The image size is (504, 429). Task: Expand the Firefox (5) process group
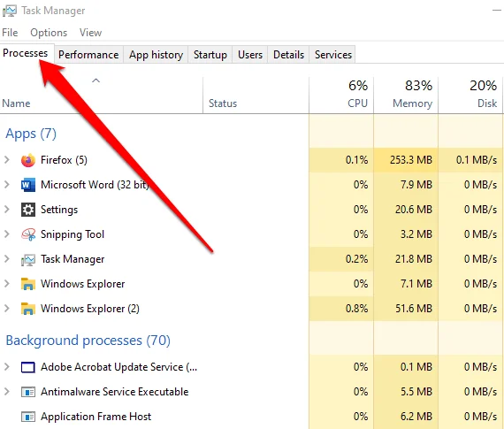point(7,160)
